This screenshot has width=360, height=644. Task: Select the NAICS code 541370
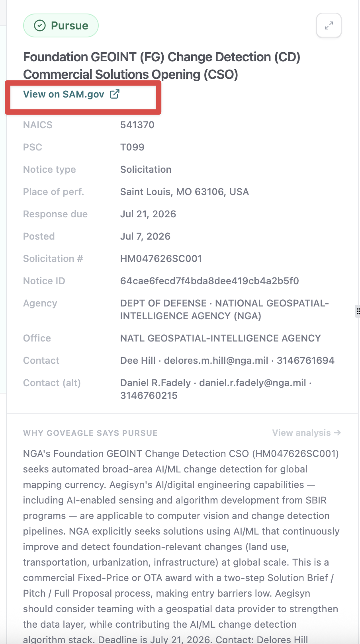(x=137, y=125)
